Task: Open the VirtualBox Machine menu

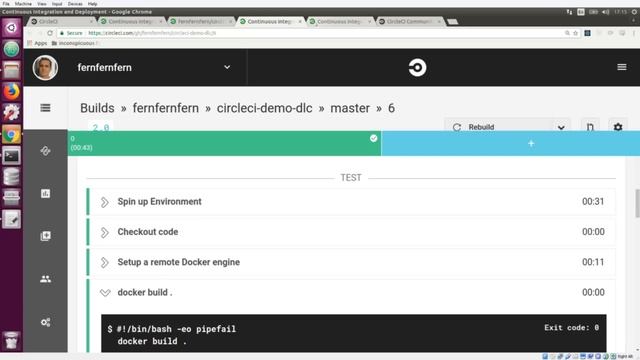Action: (x=23, y=4)
